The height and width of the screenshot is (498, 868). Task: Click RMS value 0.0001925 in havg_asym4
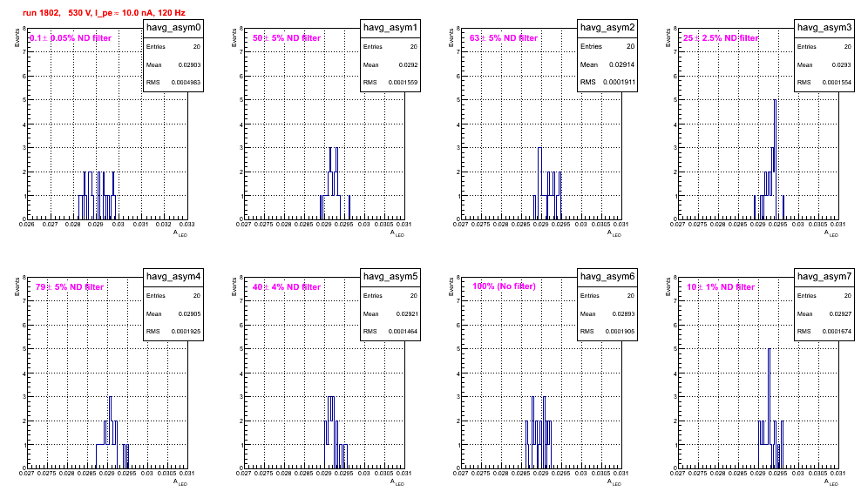click(x=186, y=332)
